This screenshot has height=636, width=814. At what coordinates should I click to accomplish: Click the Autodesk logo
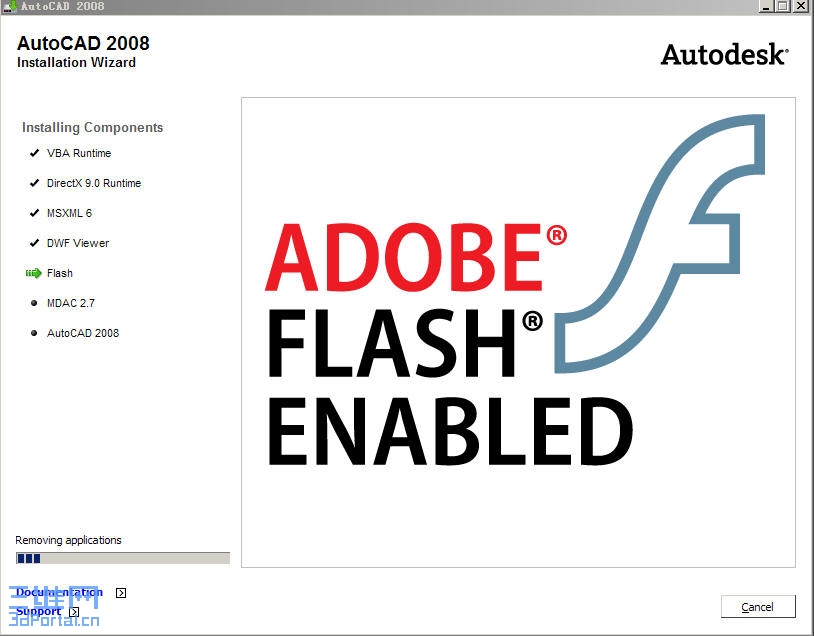724,55
